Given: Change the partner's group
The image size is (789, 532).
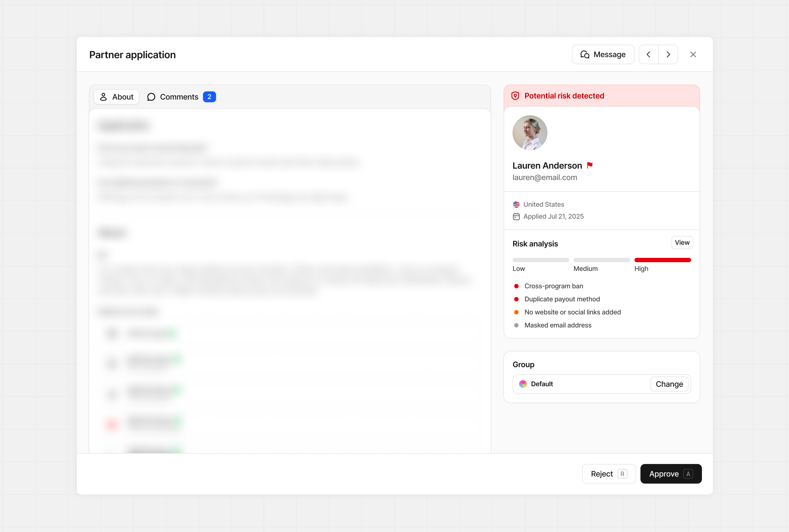Looking at the screenshot, I should [669, 384].
